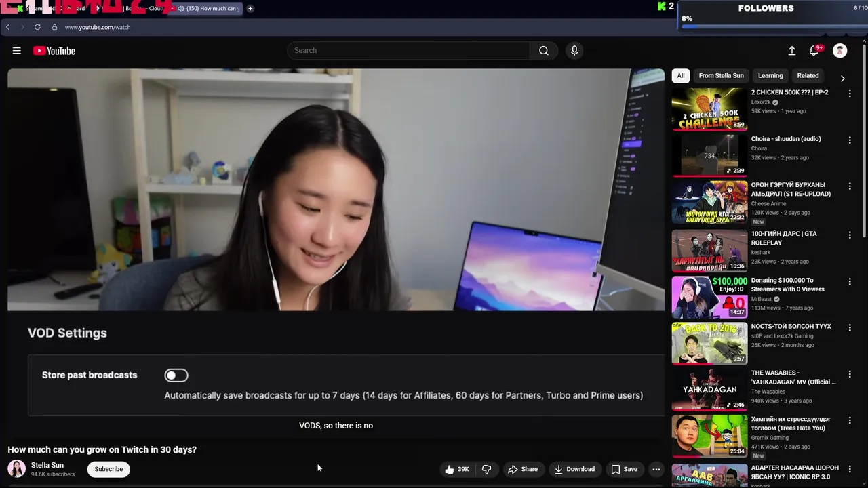Click the search magnifier button
This screenshot has height=488, width=868.
tap(544, 51)
